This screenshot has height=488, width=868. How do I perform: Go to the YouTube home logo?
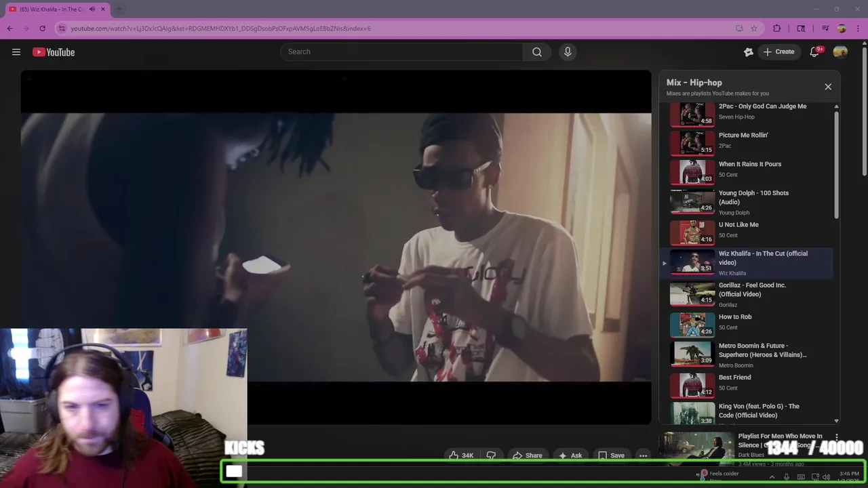point(54,52)
